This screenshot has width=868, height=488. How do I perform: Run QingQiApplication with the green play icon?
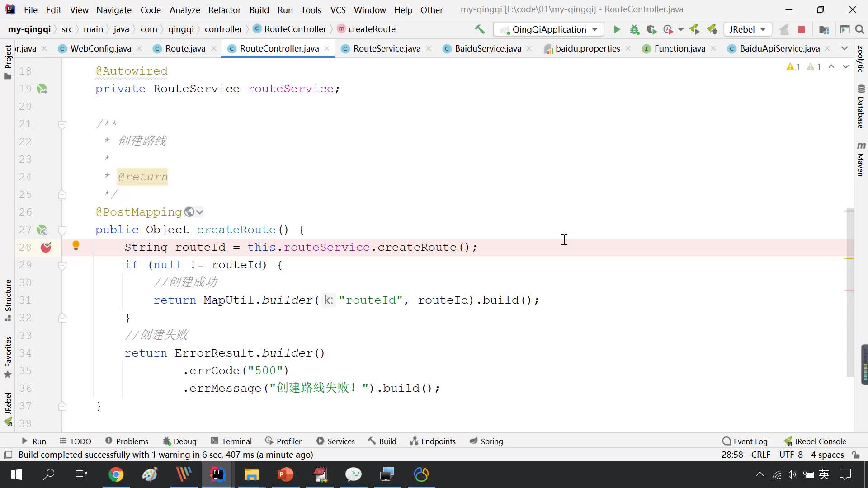[617, 29]
